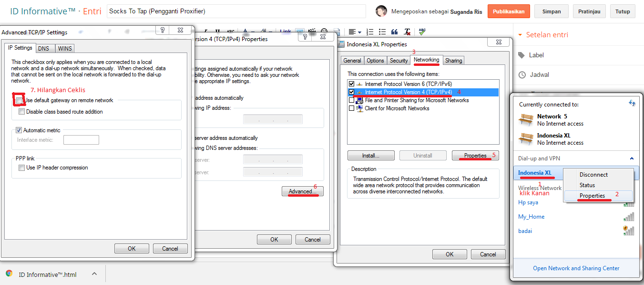Click the My_Home signal strength icon

pyautogui.click(x=629, y=217)
